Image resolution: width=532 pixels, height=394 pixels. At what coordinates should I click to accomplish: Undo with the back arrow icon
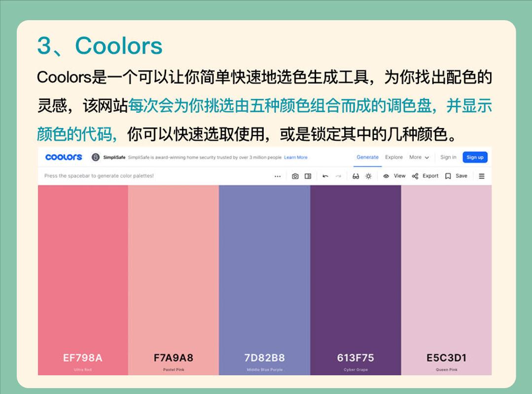tap(325, 176)
